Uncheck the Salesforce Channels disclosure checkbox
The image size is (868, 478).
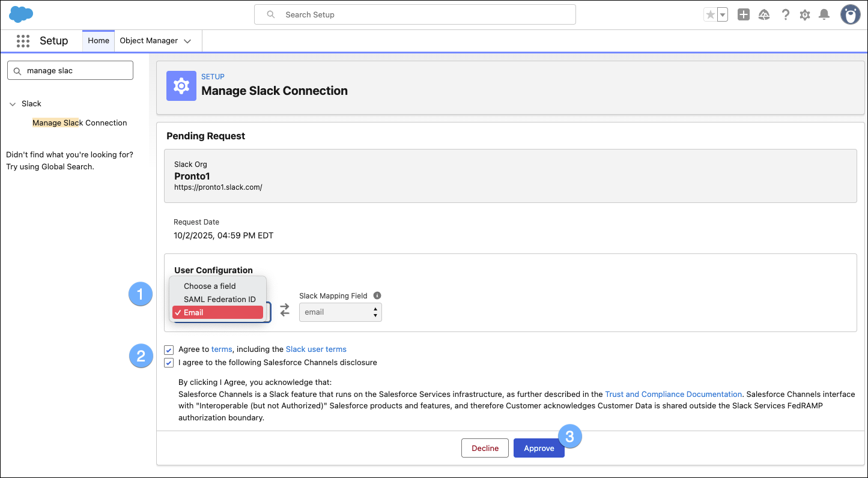(169, 362)
